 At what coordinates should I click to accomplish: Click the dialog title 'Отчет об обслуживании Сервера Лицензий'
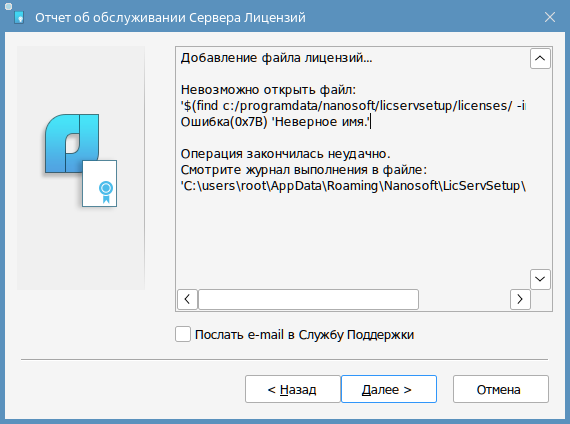(x=170, y=17)
